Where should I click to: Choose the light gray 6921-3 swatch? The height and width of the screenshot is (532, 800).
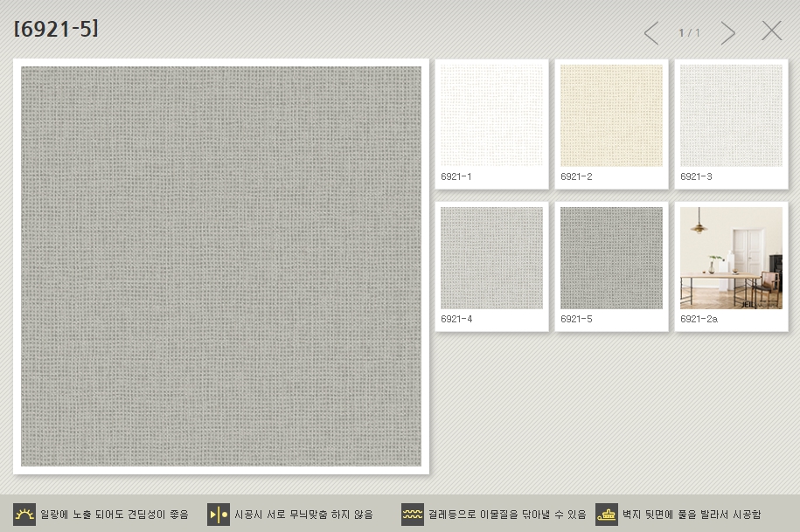(x=731, y=116)
